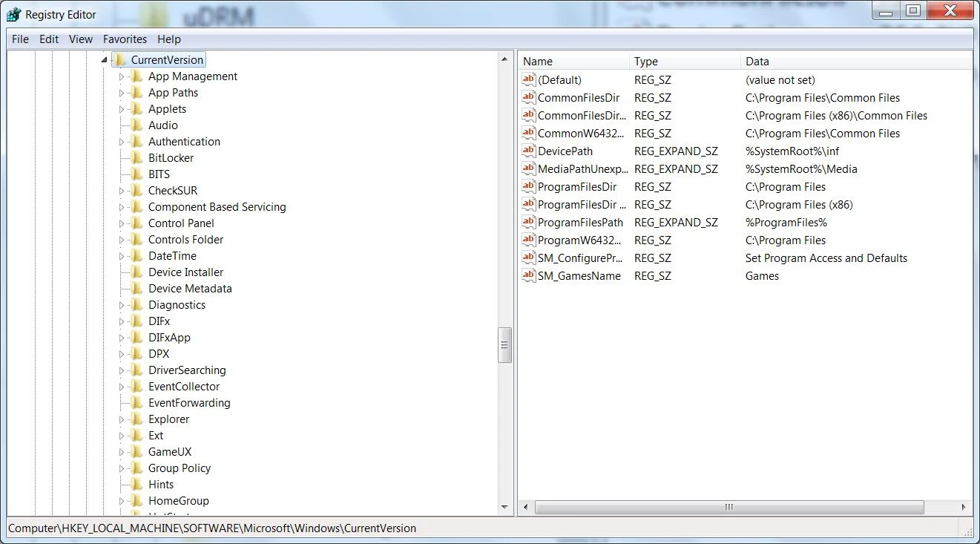The height and width of the screenshot is (544, 980).
Task: Click the string icon next to MediaPathUnexp...
Action: [528, 168]
